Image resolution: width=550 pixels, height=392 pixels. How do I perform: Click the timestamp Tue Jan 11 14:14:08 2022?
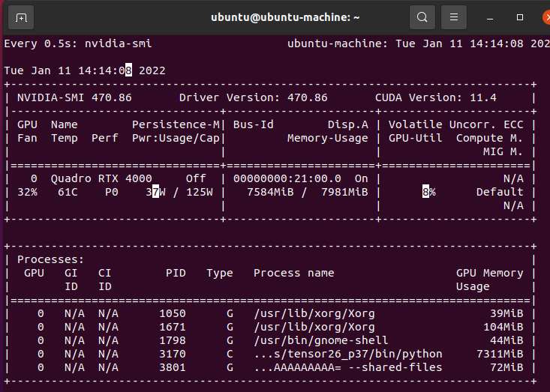pos(85,70)
